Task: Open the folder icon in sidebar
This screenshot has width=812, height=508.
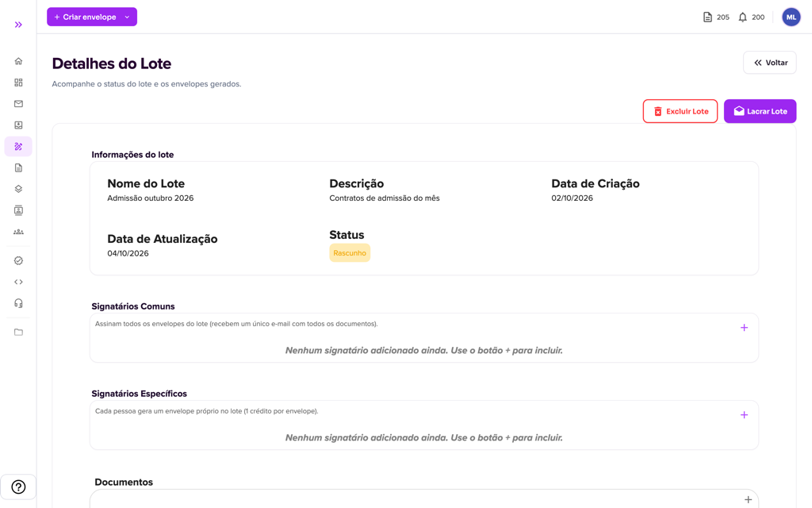Action: pyautogui.click(x=18, y=333)
